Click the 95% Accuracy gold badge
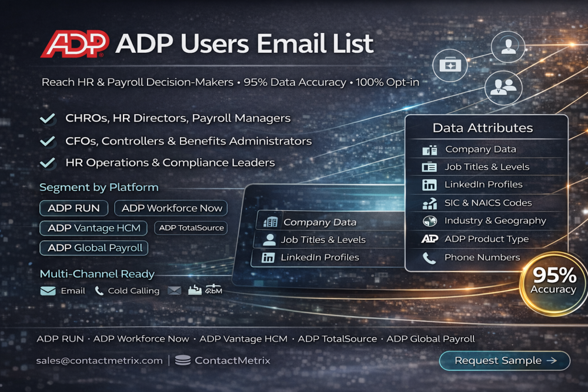 click(x=553, y=283)
